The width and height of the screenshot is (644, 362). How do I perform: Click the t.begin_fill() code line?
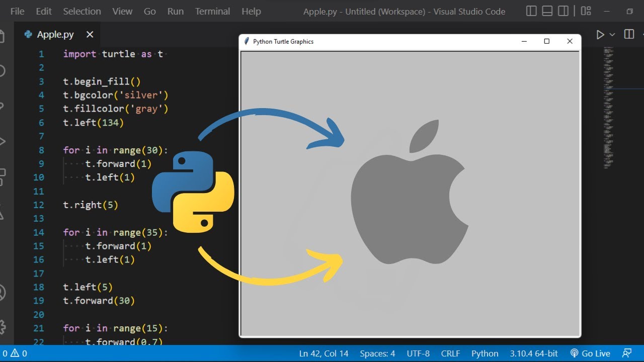click(x=102, y=81)
